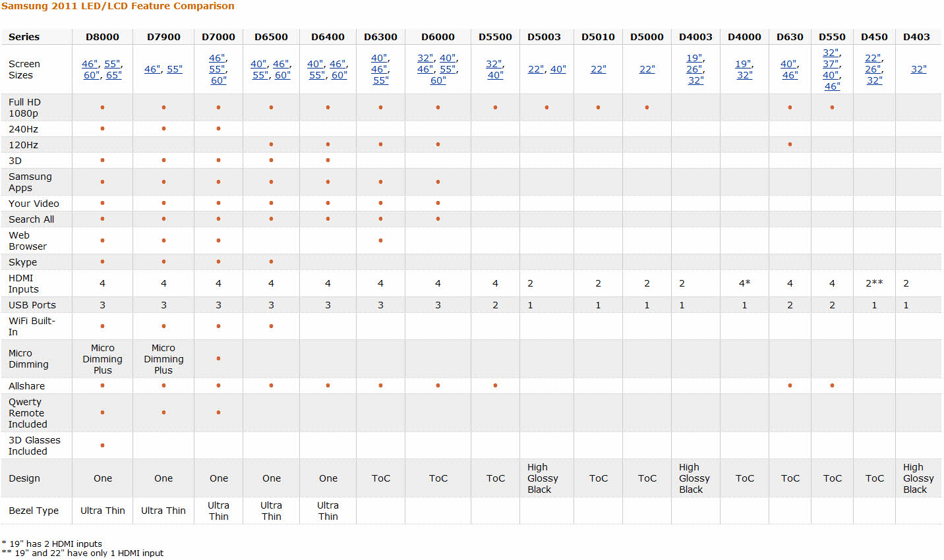Viewport: 944px width, 560px height.
Task: Click the 'Skype' row label
Action: pos(22,262)
